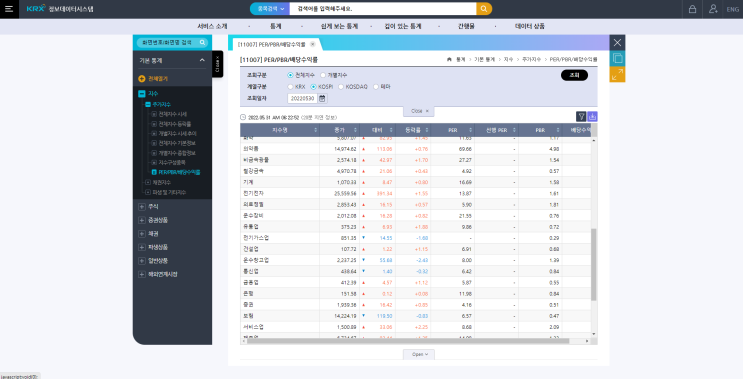The height and width of the screenshot is (379, 743).
Task: Open 전체지수 시세 in sidebar tree
Action: point(173,114)
